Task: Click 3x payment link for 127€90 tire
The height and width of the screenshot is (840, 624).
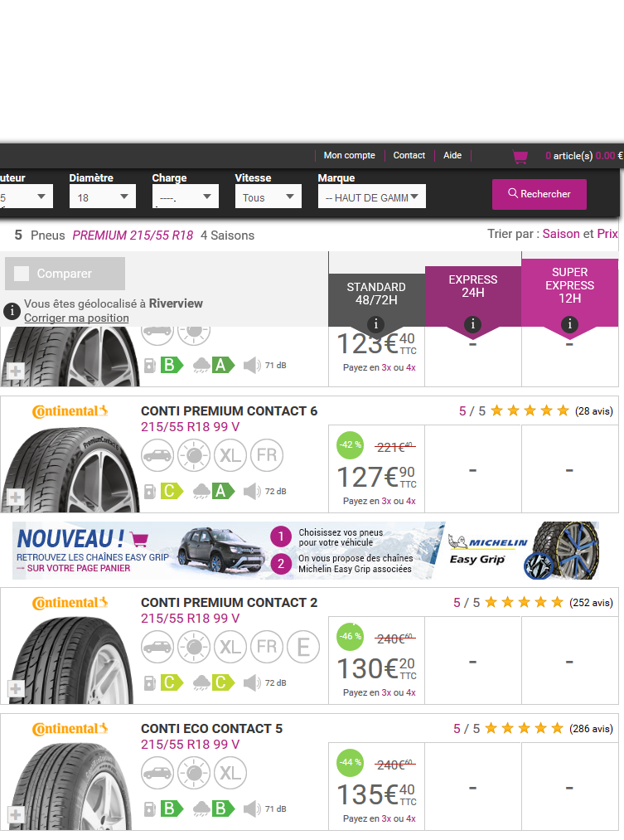Action: pyautogui.click(x=386, y=502)
